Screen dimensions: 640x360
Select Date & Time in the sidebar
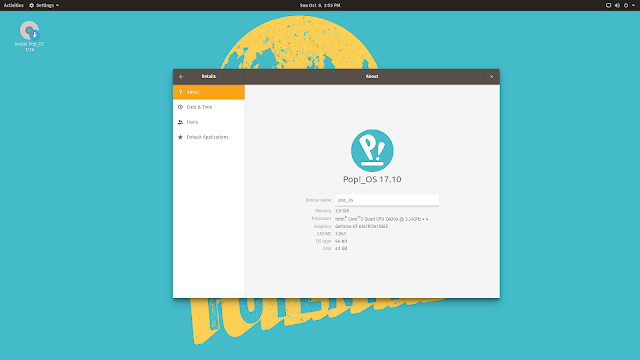[209, 107]
